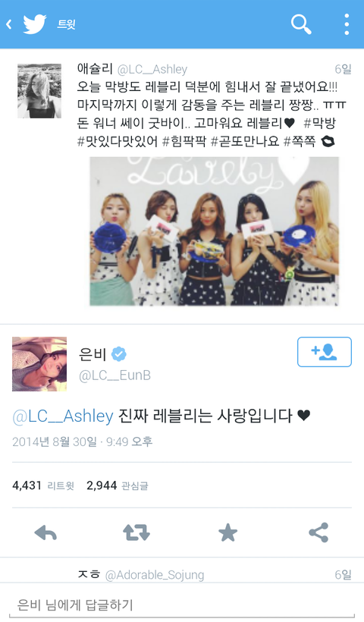Open the Twitter bird home icon
Screen dimensions: 364x622
pyautogui.click(x=35, y=24)
